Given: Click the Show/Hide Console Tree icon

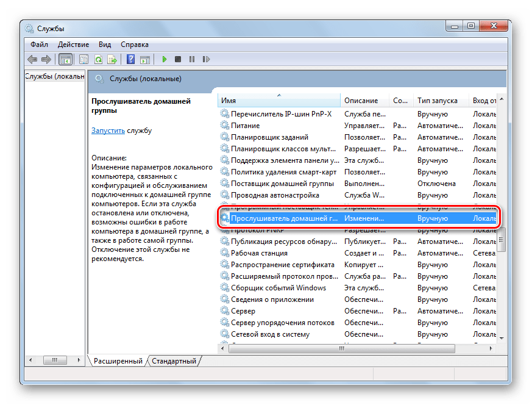Looking at the screenshot, I should point(65,59).
